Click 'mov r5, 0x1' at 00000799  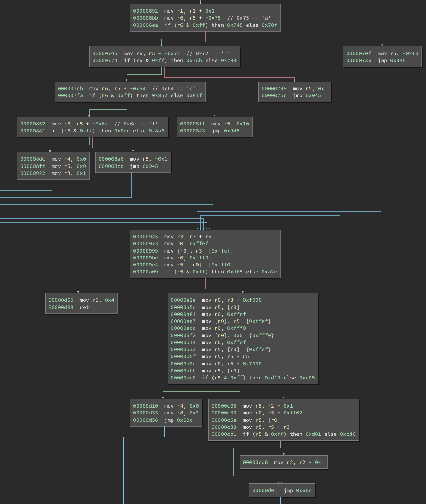pyautogui.click(x=310, y=88)
